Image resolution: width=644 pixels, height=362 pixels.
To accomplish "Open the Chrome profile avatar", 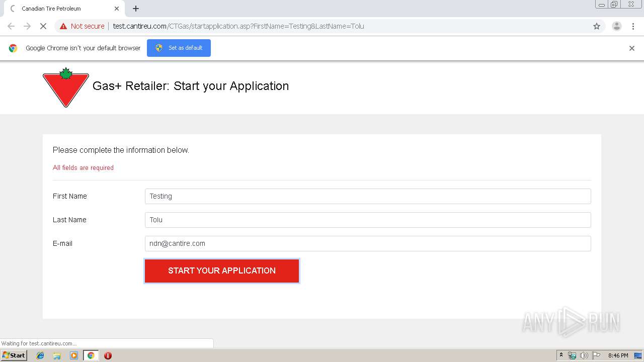I will (616, 26).
